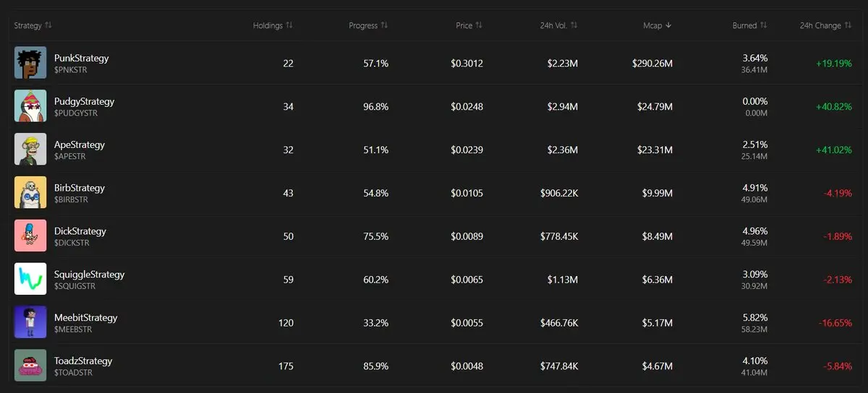Click the PudgyStrategy penguin icon
This screenshot has width=868, height=393.
30,106
